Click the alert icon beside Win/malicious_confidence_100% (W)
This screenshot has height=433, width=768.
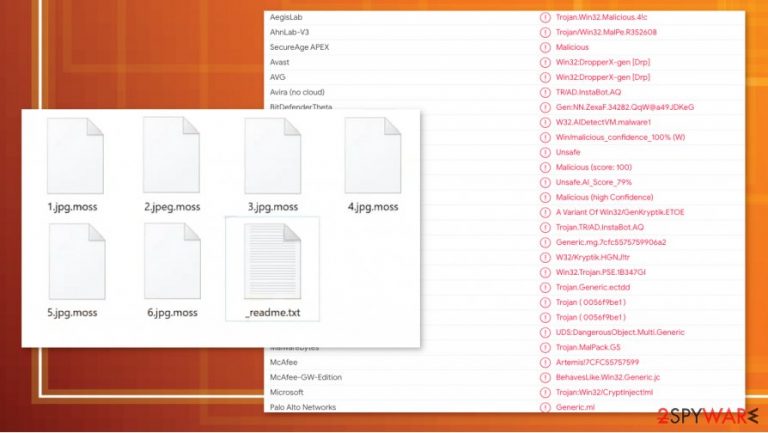pyautogui.click(x=545, y=137)
